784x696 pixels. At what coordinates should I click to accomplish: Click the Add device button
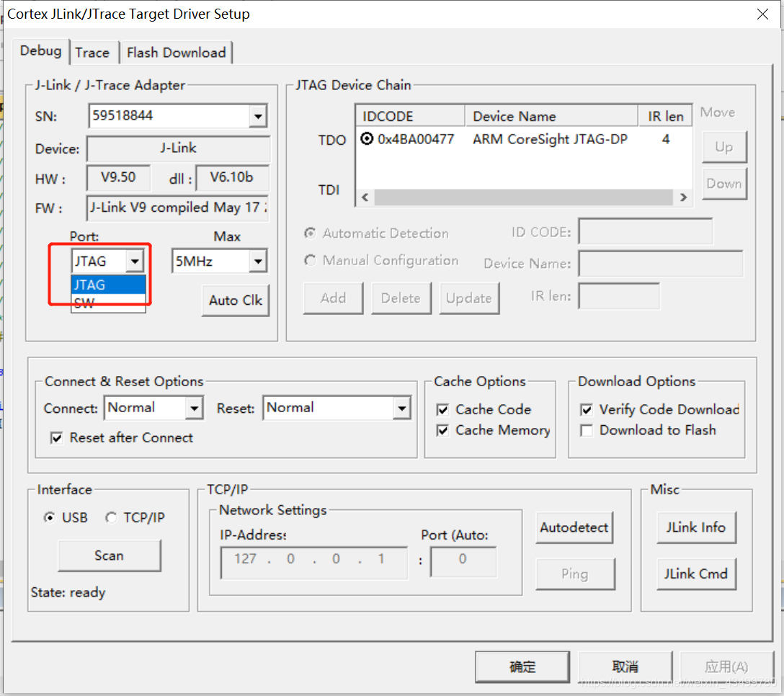pyautogui.click(x=334, y=298)
